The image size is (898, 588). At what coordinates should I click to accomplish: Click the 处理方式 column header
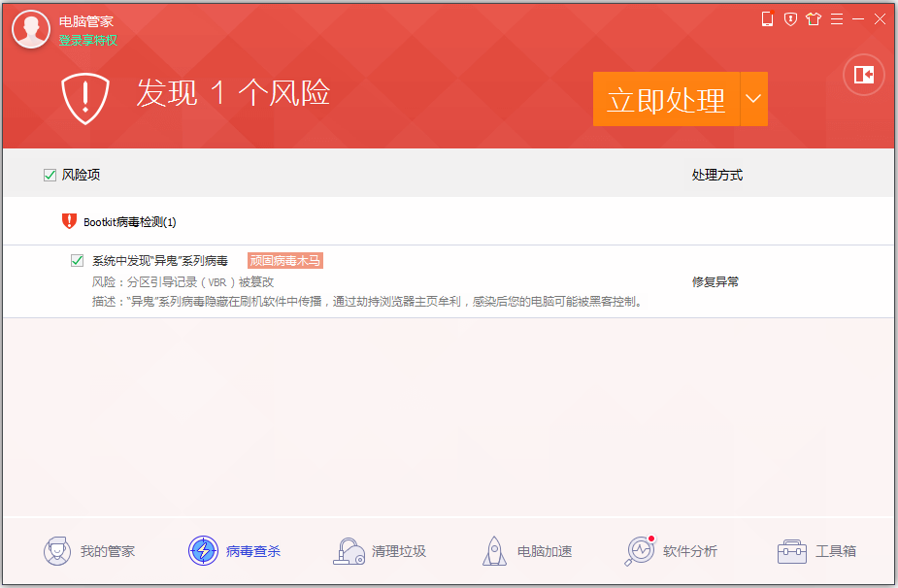[717, 176]
